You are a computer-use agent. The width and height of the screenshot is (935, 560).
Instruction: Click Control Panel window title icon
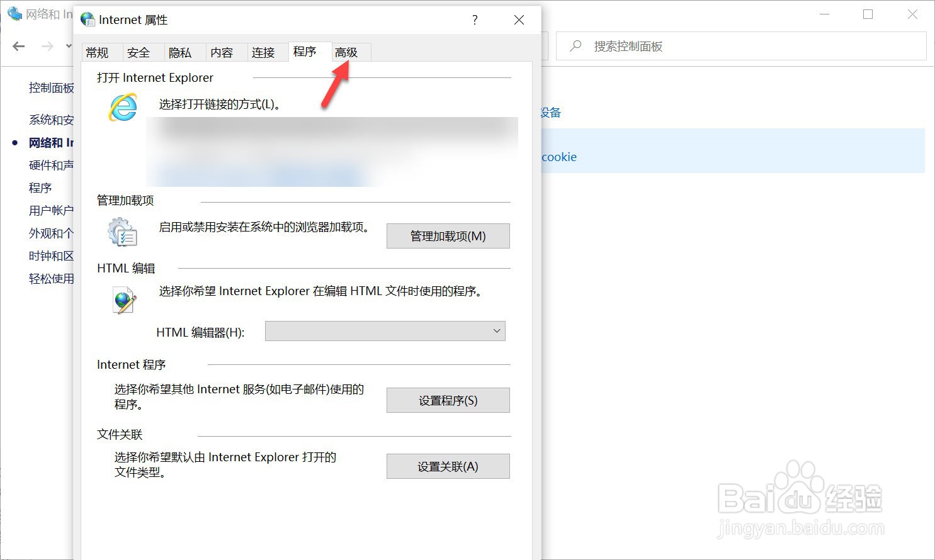click(14, 13)
